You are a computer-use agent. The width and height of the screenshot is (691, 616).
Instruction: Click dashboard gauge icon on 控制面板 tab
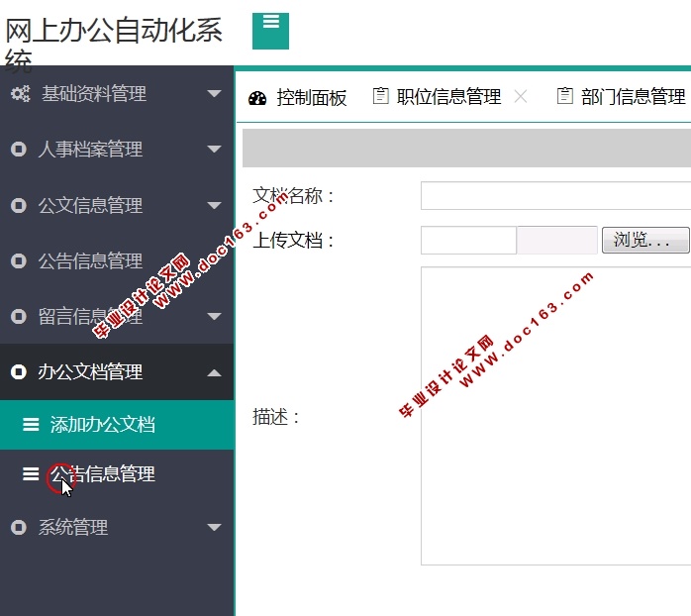[x=257, y=98]
